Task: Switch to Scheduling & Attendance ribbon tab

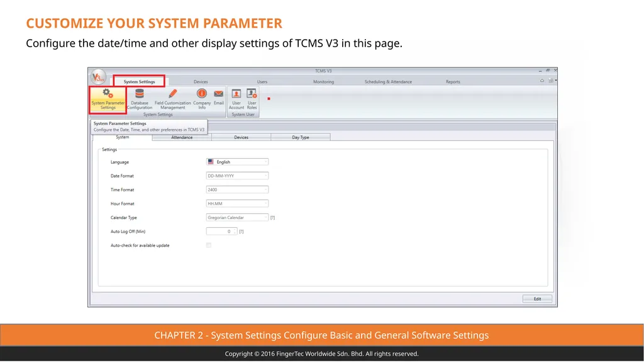Action: point(388,82)
